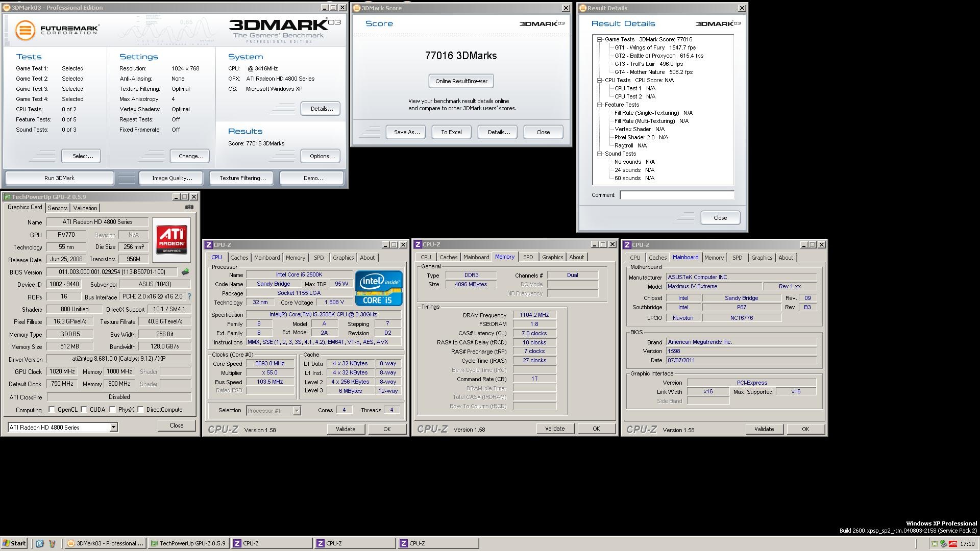Click the Intel Core i5 logo
The width and height of the screenshot is (980, 551).
[x=379, y=288]
